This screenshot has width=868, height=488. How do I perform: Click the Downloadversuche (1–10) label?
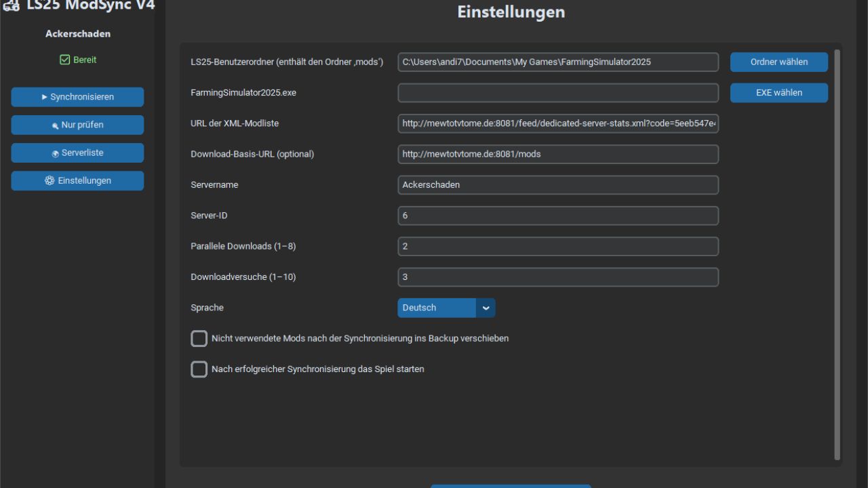[243, 277]
